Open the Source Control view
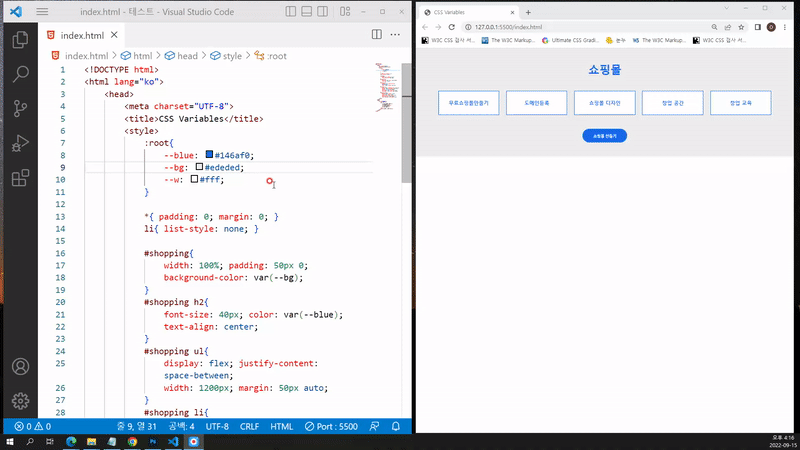The image size is (800, 450). pyautogui.click(x=20, y=108)
